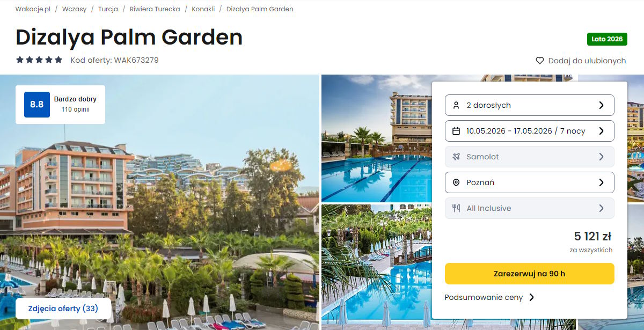The height and width of the screenshot is (330, 644).
Task: Click the location pin icon by Poznań
Action: click(456, 182)
